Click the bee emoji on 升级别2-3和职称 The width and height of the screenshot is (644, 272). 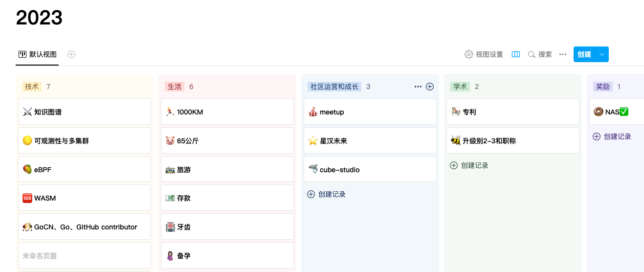coord(456,141)
